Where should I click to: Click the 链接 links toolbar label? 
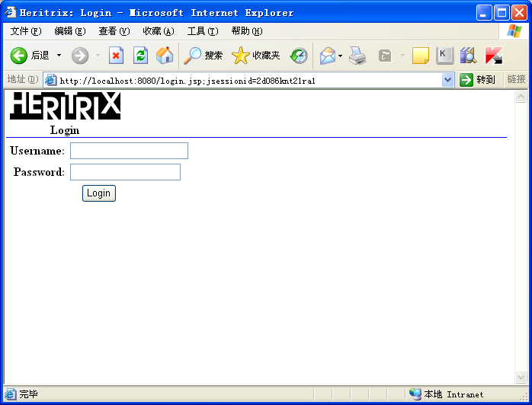(516, 79)
